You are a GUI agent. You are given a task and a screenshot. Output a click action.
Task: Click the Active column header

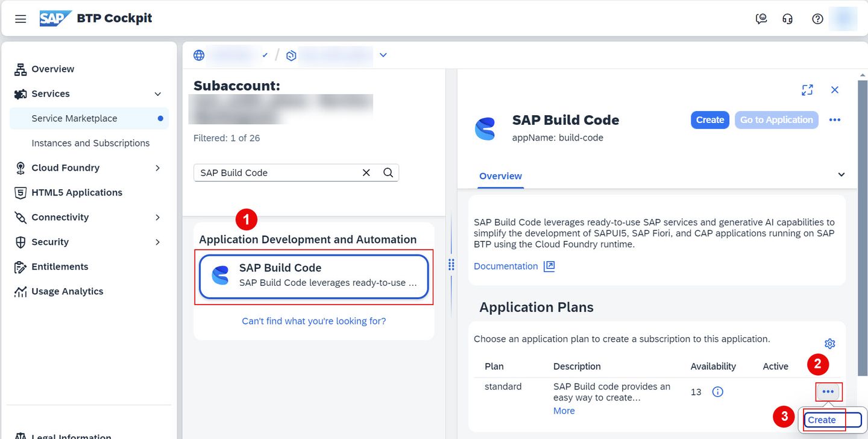(775, 366)
